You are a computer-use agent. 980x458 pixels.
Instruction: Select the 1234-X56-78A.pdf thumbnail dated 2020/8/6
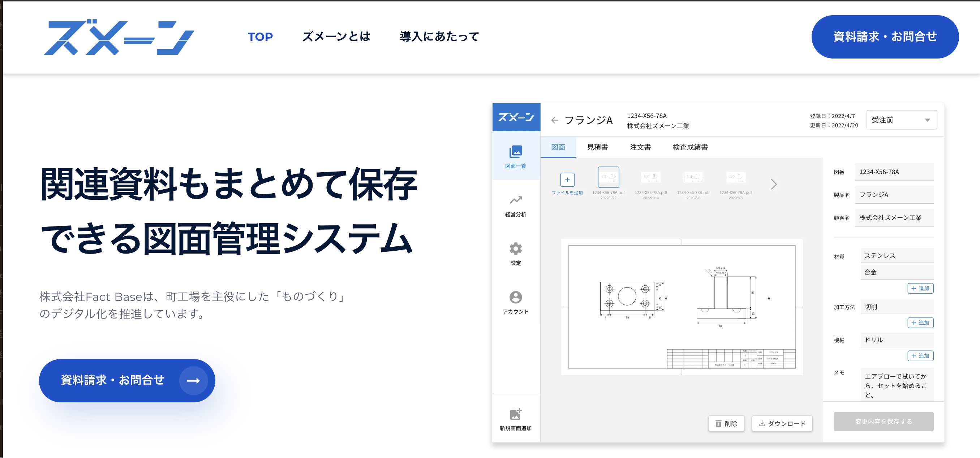[x=736, y=177]
